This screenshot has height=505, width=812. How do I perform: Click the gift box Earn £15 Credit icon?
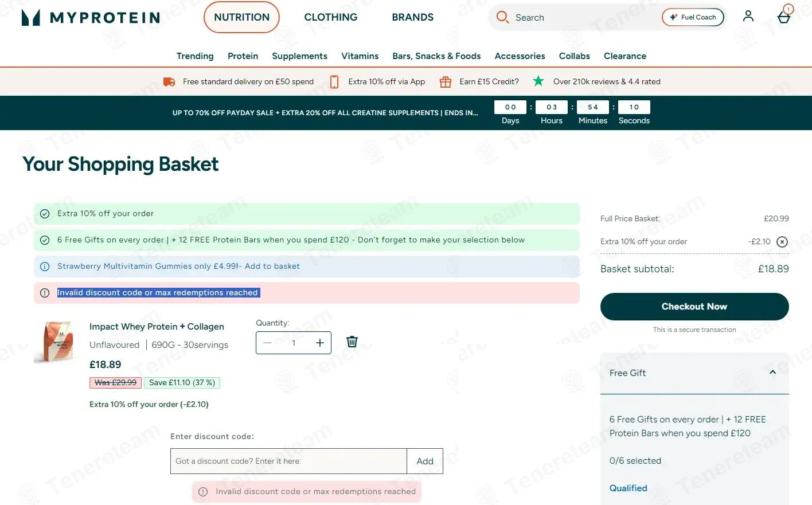[x=446, y=82]
